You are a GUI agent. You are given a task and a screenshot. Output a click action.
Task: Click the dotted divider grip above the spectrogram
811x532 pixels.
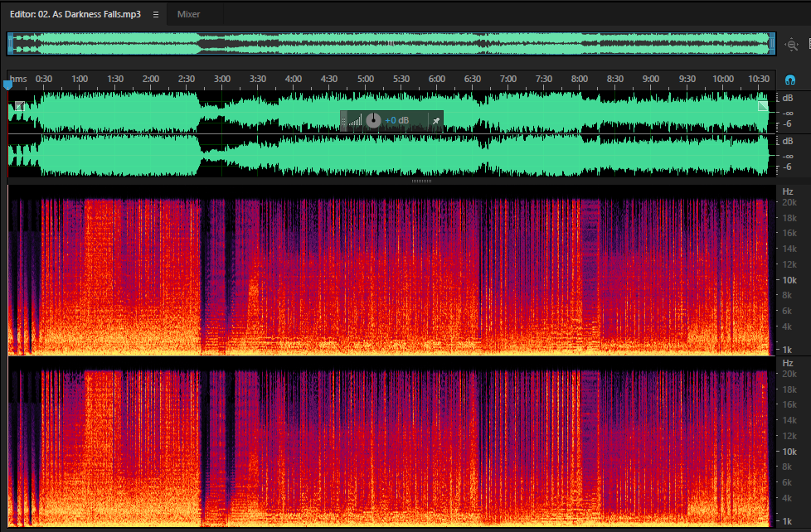click(421, 181)
